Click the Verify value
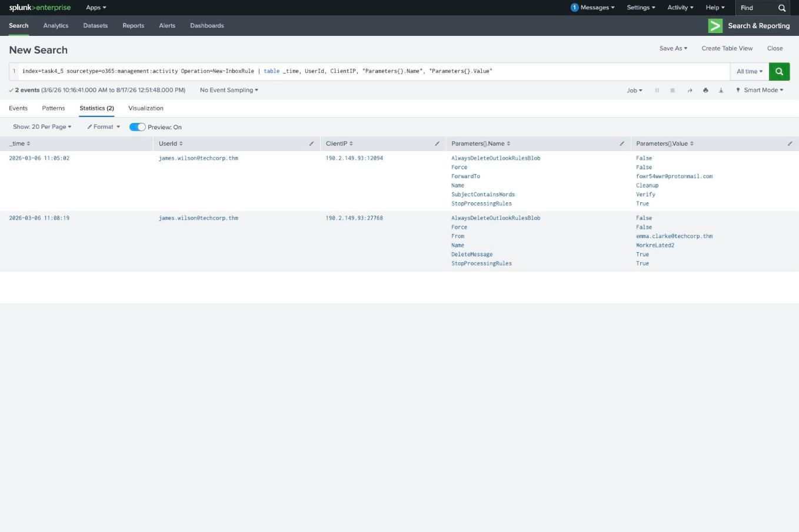This screenshot has width=799, height=532. 645,195
